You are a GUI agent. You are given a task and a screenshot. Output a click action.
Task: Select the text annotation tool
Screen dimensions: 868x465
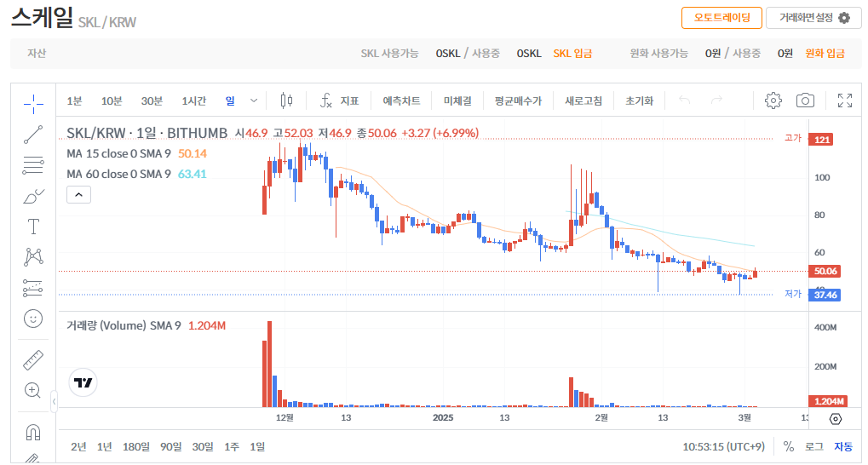pyautogui.click(x=33, y=227)
